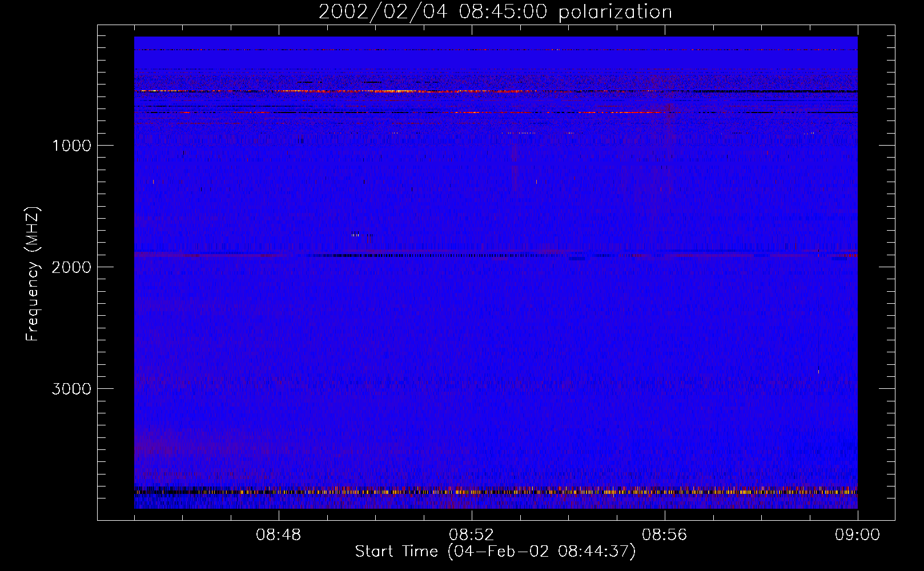Click the "08:56" time tick label
Viewport: 924px width, 571px height.
click(x=665, y=535)
